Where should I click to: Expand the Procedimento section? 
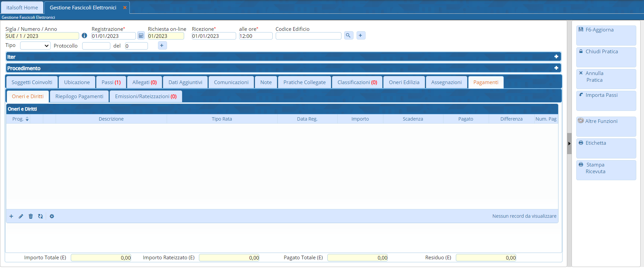pos(556,68)
